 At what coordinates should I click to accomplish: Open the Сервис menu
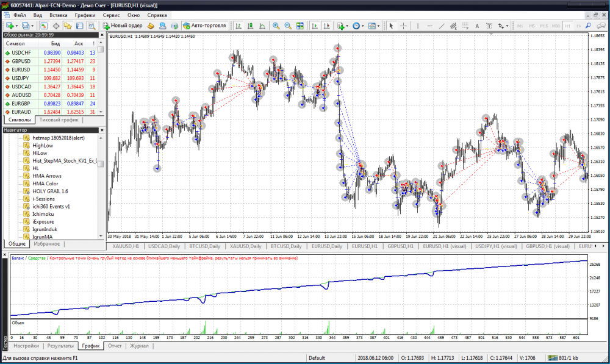coord(111,15)
